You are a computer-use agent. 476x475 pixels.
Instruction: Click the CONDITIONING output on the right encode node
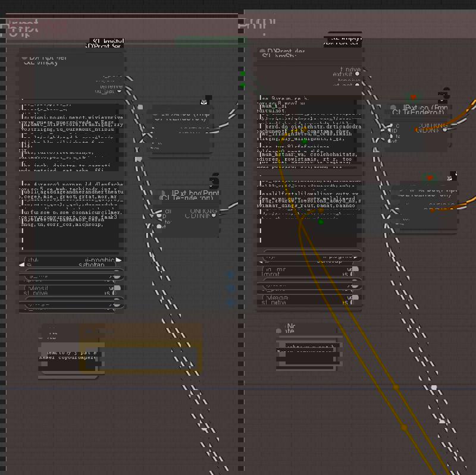tap(445, 130)
